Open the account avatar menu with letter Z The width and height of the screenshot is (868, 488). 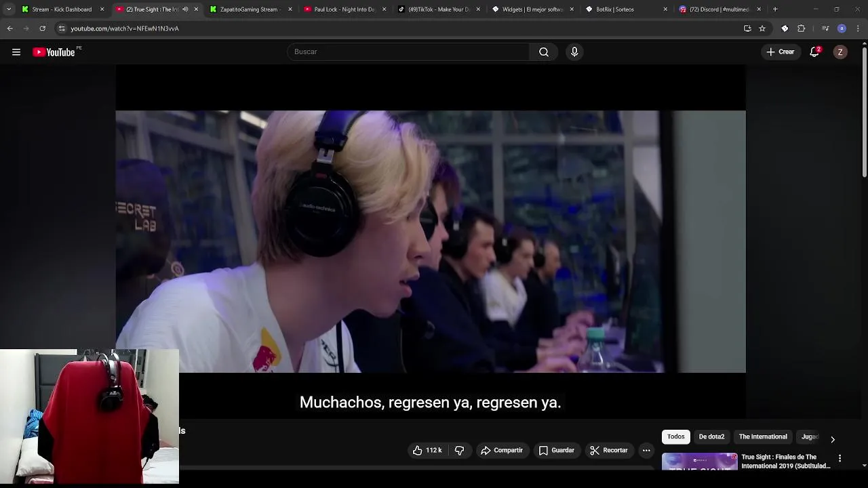[840, 52]
